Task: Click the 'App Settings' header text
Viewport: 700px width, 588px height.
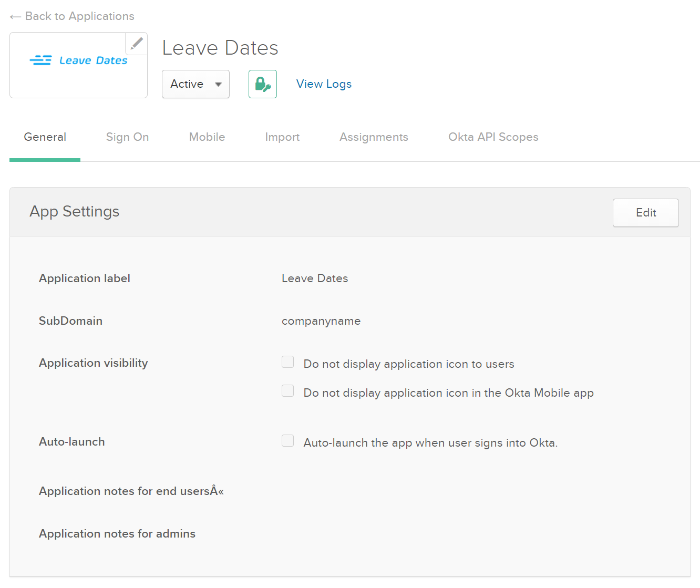Action: click(x=75, y=211)
